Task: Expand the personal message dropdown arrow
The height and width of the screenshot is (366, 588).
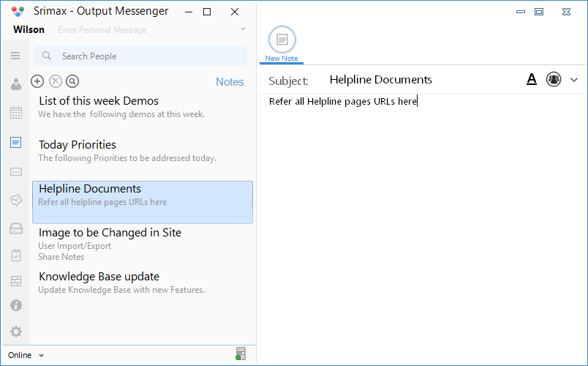Action: pos(243,29)
